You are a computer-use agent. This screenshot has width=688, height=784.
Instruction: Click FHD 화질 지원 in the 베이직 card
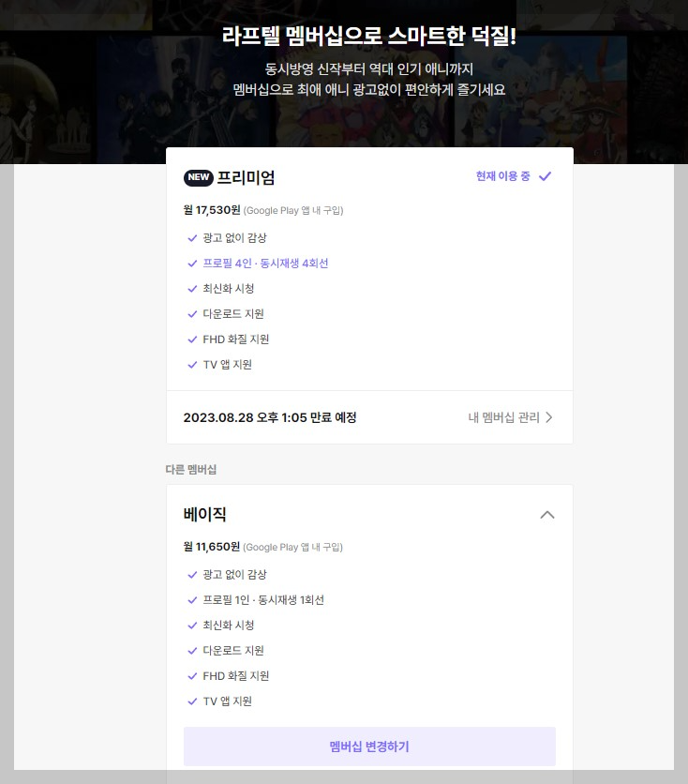(236, 676)
